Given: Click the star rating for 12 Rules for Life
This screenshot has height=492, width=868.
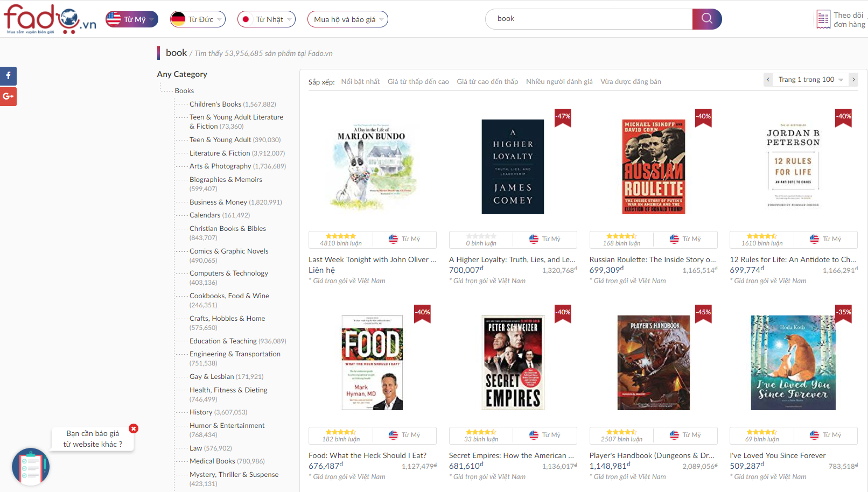Looking at the screenshot, I should coord(762,236).
